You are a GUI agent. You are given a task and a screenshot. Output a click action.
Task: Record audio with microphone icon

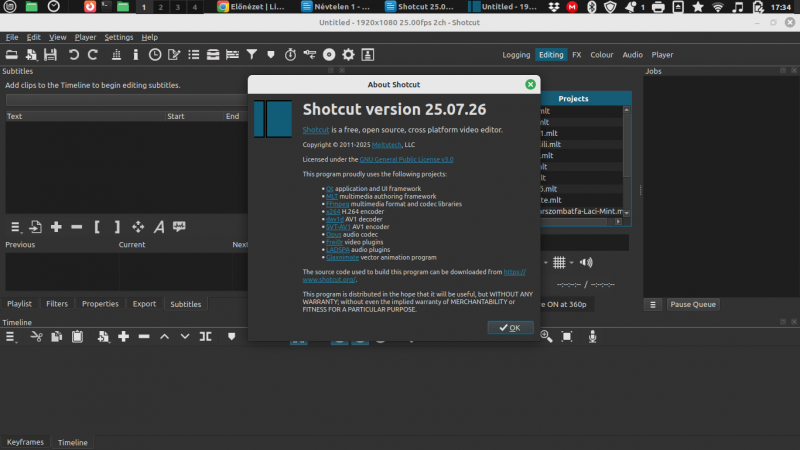pos(592,337)
